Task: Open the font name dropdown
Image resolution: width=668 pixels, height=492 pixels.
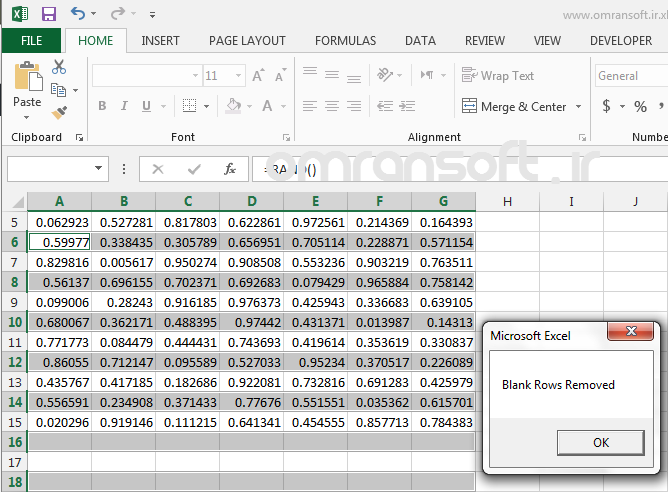Action: (x=195, y=75)
